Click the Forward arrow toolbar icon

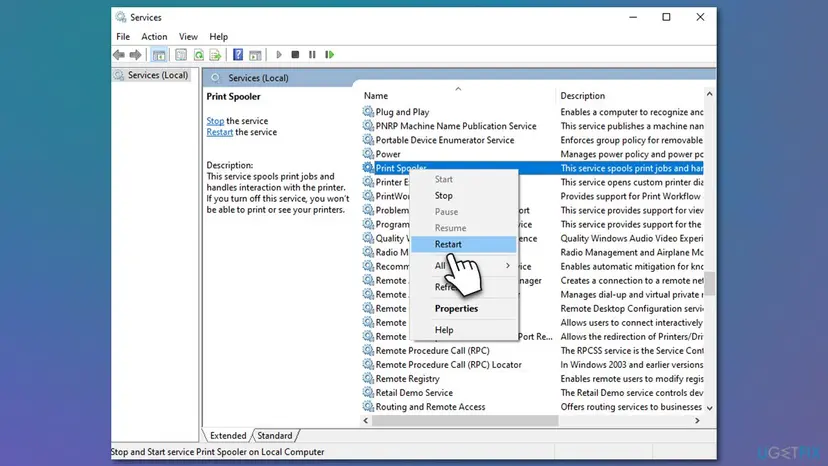[136, 54]
